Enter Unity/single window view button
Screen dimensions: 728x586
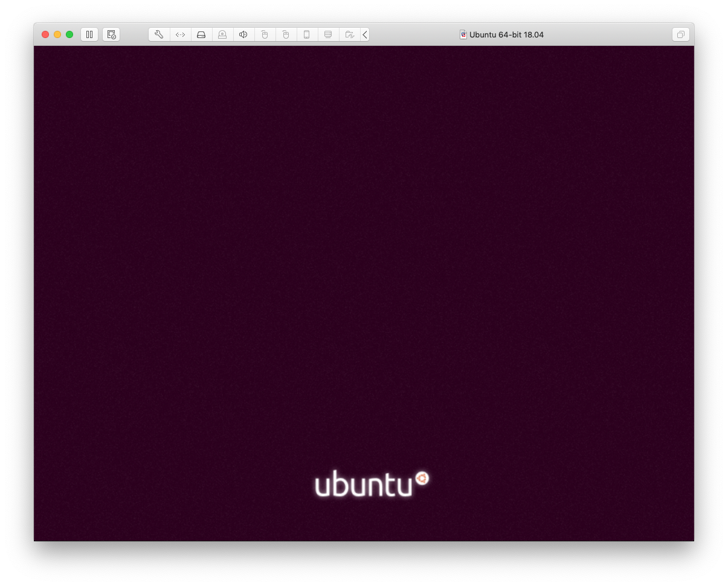point(680,34)
